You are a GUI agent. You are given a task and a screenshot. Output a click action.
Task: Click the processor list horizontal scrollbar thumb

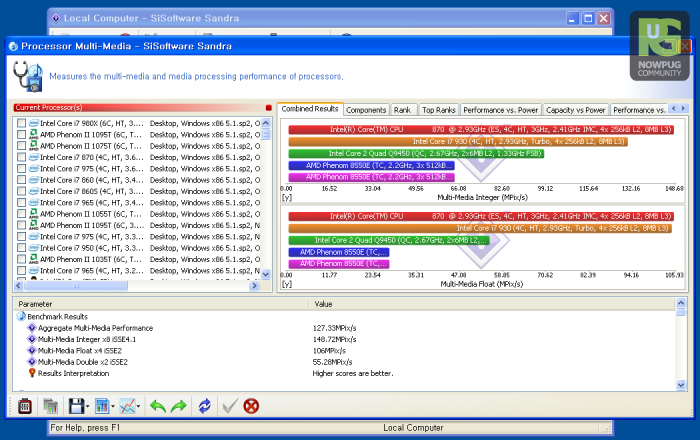76,286
